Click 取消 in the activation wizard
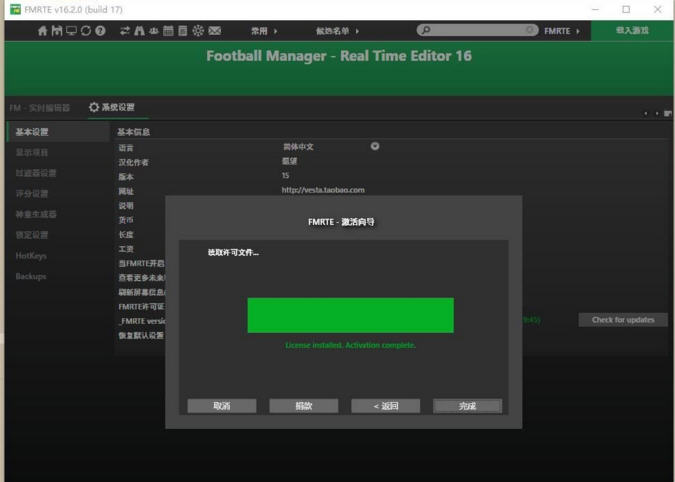 tap(222, 406)
